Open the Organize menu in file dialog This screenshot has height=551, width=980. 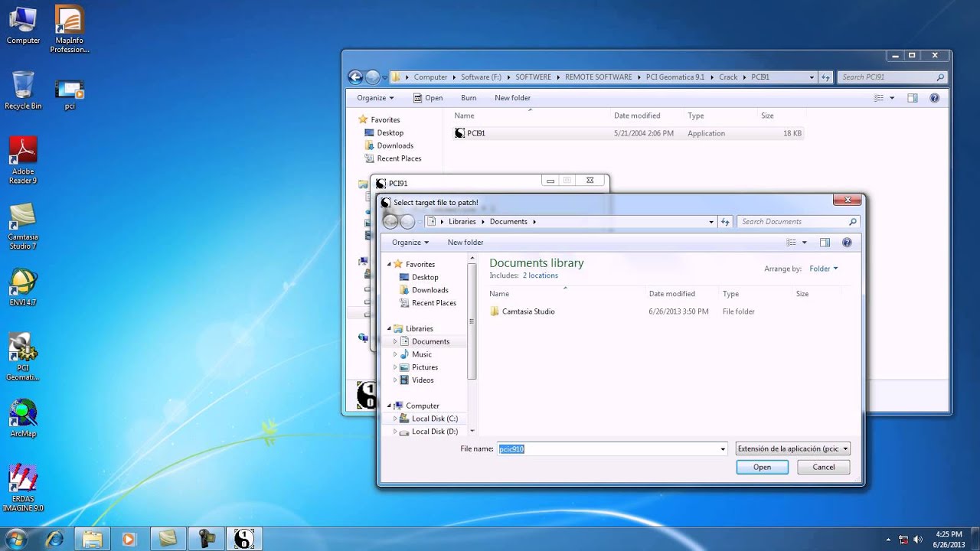pos(410,243)
